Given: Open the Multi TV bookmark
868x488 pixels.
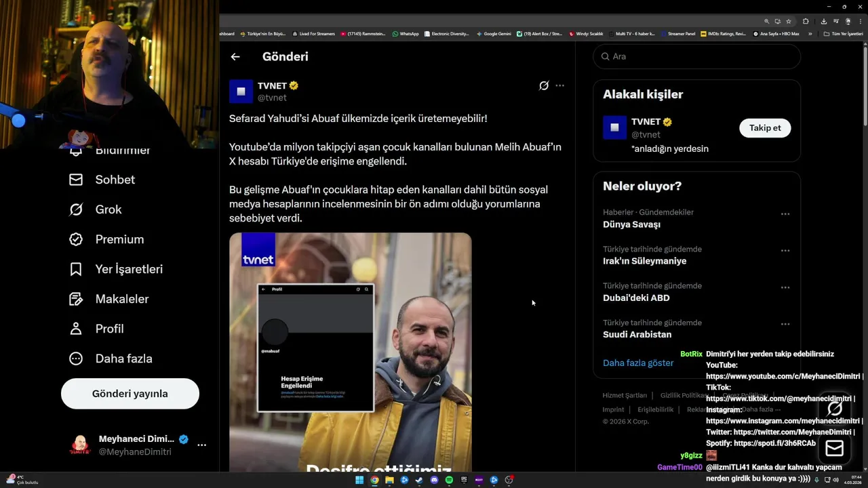Looking at the screenshot, I should point(631,34).
